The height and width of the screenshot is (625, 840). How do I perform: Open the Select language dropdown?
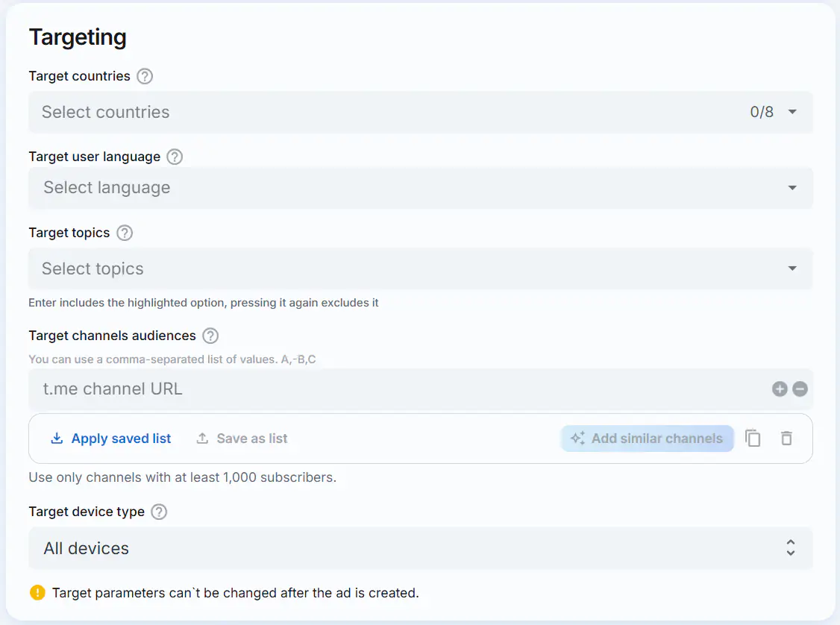[421, 188]
